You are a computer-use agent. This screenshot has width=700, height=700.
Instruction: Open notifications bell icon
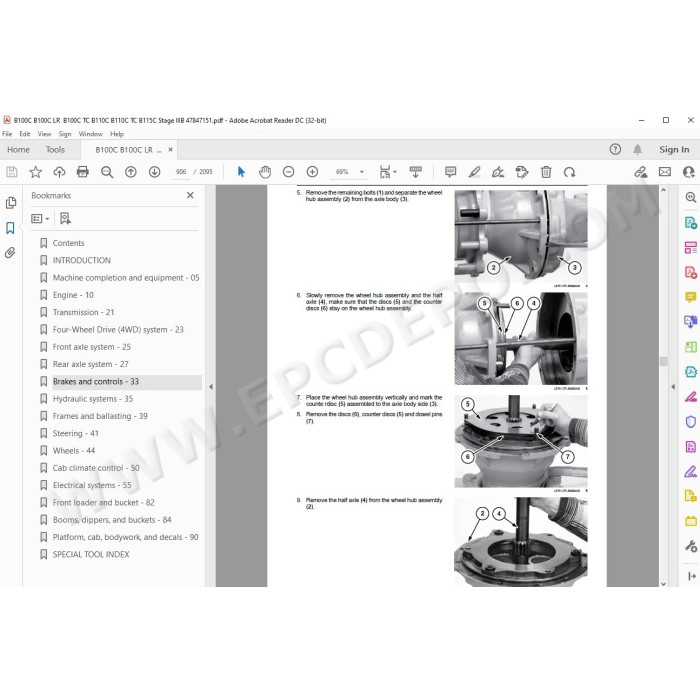pyautogui.click(x=638, y=150)
